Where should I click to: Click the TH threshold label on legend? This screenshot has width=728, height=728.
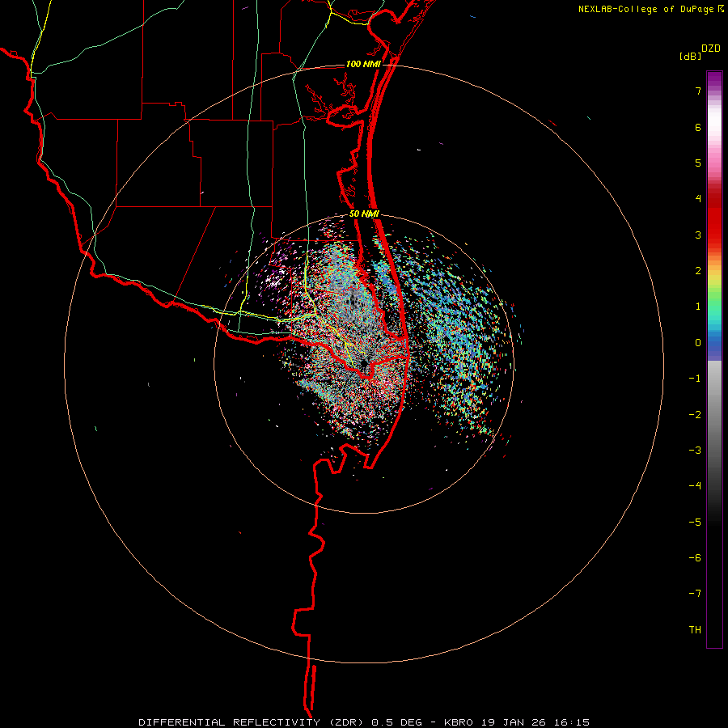click(x=695, y=630)
